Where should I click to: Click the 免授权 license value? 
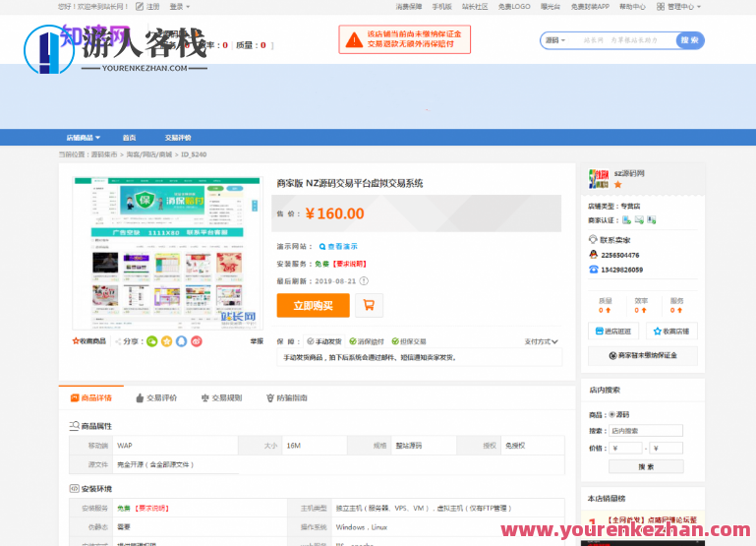point(515,446)
